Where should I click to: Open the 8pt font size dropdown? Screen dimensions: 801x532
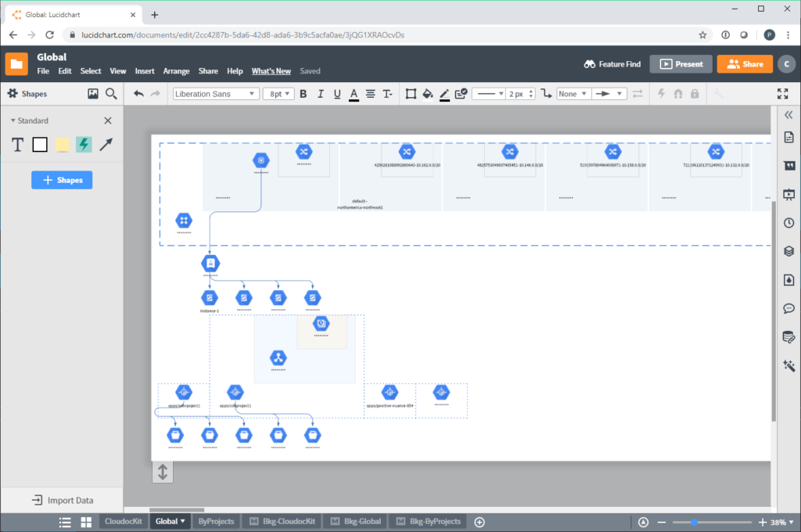point(279,94)
